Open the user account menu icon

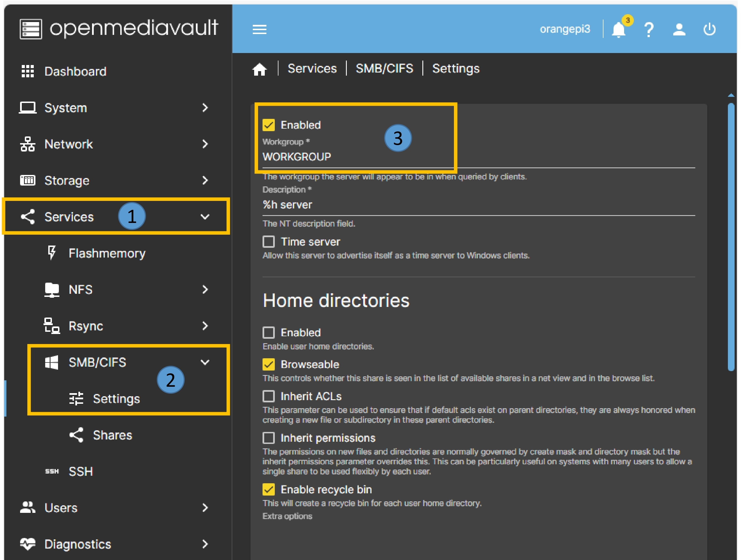coord(679,30)
